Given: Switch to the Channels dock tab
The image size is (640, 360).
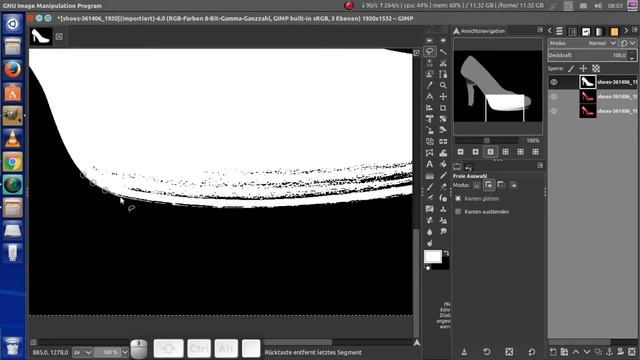Looking at the screenshot, I should coord(573,31).
